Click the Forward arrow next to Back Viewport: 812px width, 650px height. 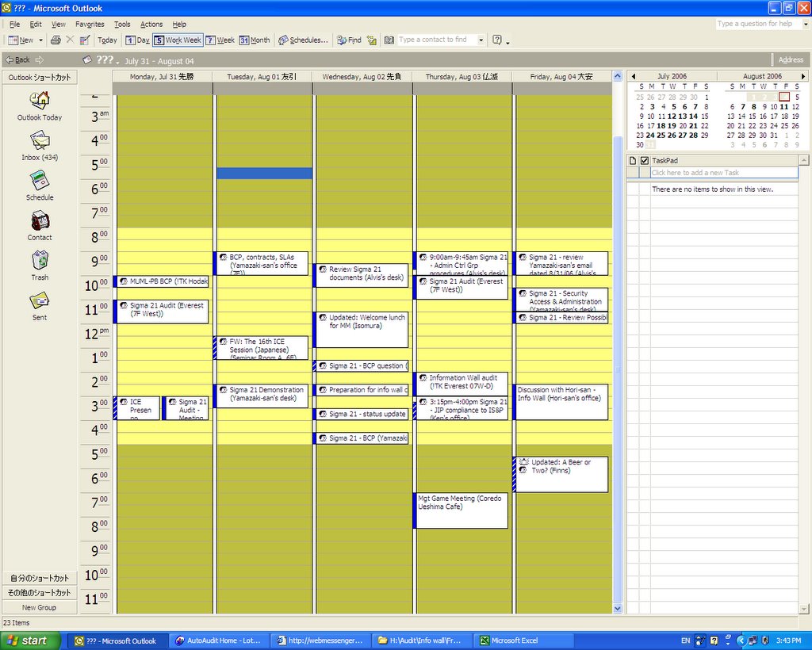tap(40, 60)
